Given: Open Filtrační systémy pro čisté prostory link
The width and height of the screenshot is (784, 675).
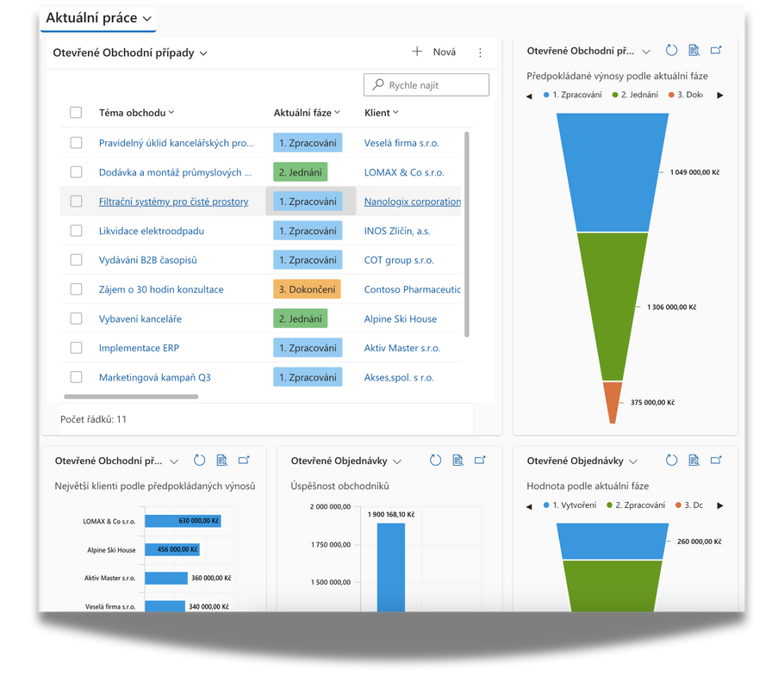Looking at the screenshot, I should coord(173,201).
